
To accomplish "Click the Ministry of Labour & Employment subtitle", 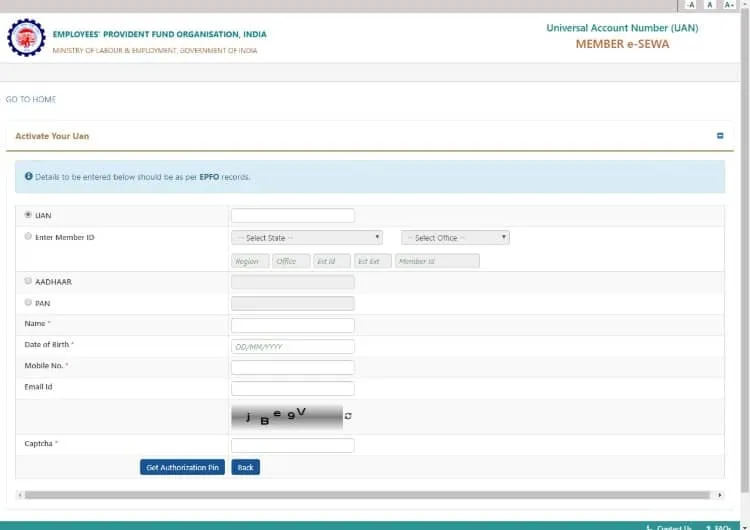I will pyautogui.click(x=155, y=51).
